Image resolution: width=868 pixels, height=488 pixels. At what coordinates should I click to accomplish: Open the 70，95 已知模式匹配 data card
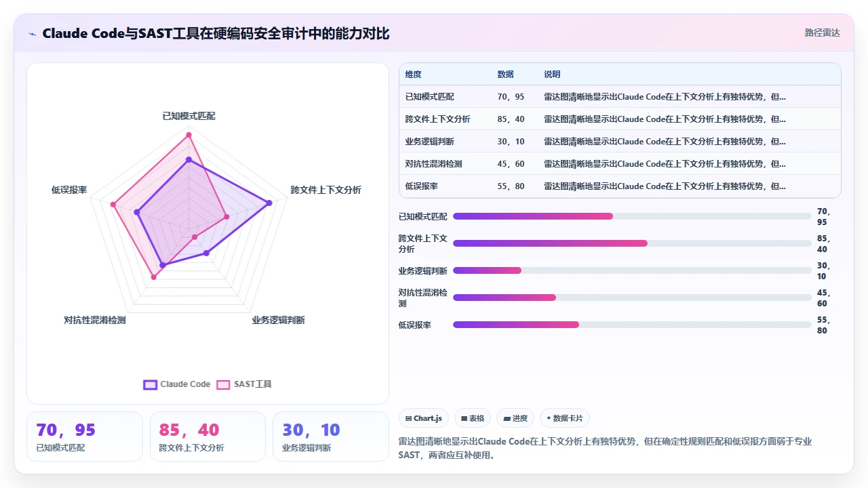point(85,436)
